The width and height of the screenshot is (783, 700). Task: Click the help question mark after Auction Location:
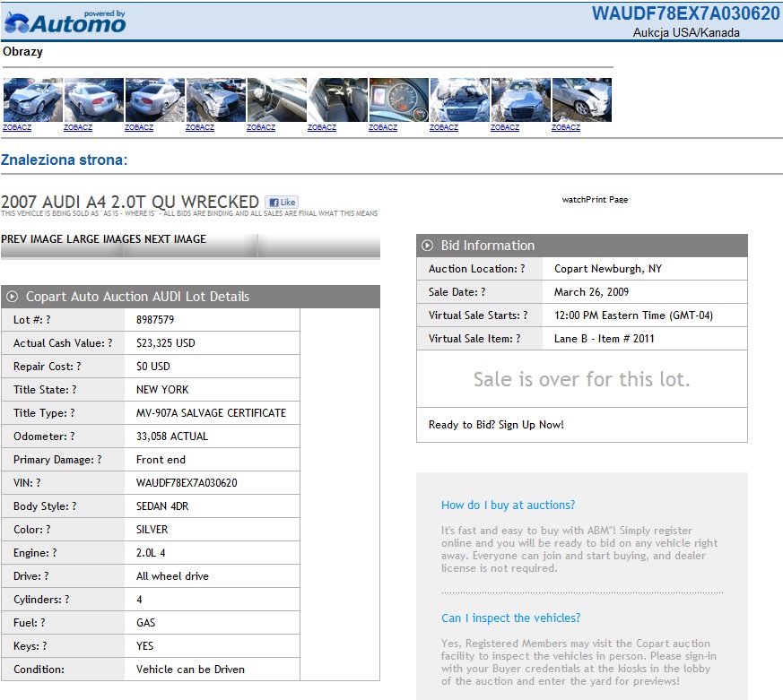[522, 269]
